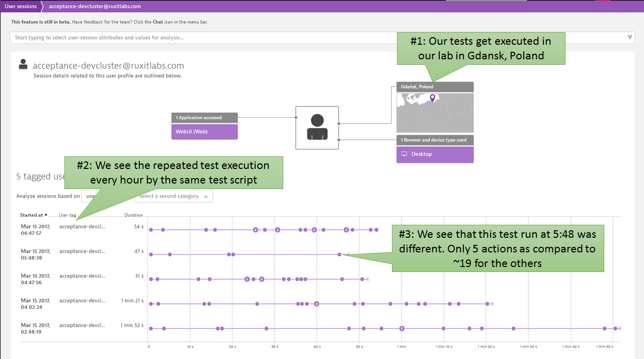Go to User sessions breadcrumb
Screen dimensions: 644x359
(21, 7)
